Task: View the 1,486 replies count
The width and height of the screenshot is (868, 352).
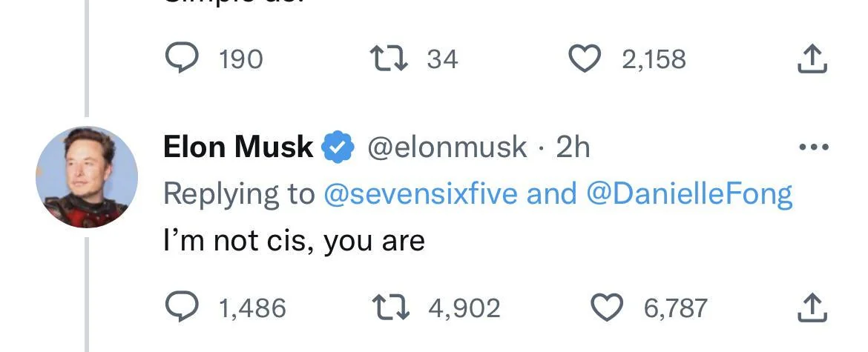Action: [x=252, y=308]
